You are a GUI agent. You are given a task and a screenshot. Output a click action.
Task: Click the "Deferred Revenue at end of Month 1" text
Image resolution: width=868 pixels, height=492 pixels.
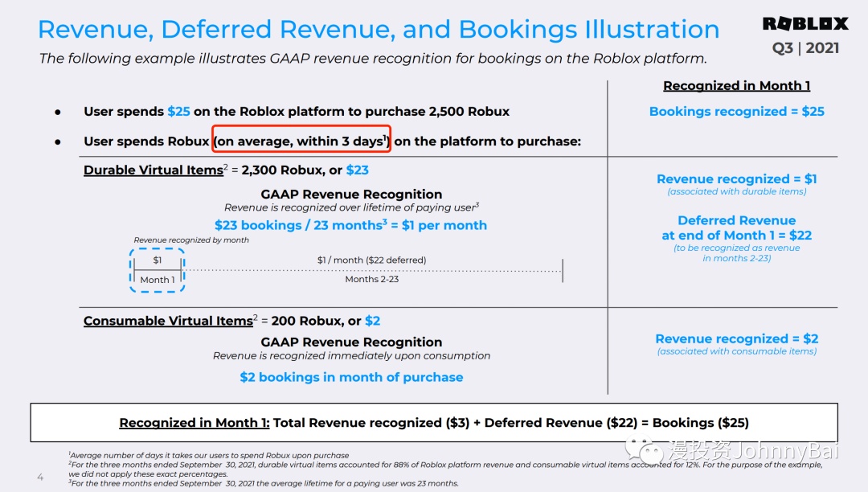(736, 228)
